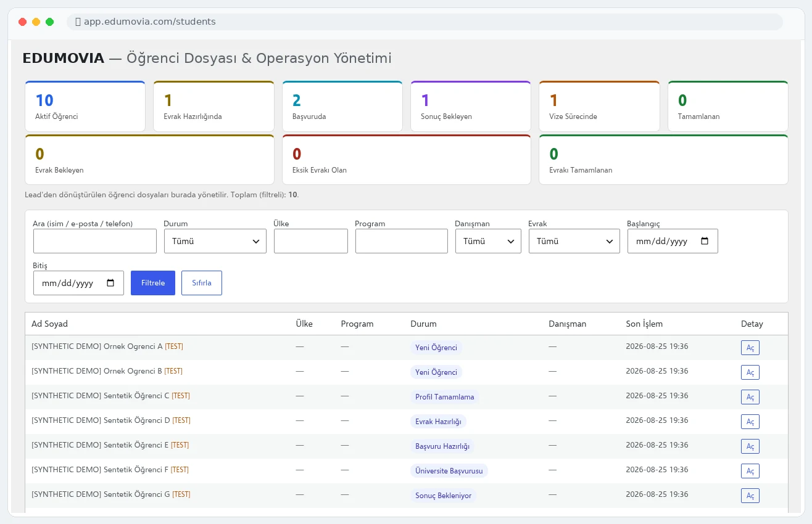Screen dimensions: 812x524
Task: Open calendar picker icon in Bitiş field
Action: coord(110,283)
